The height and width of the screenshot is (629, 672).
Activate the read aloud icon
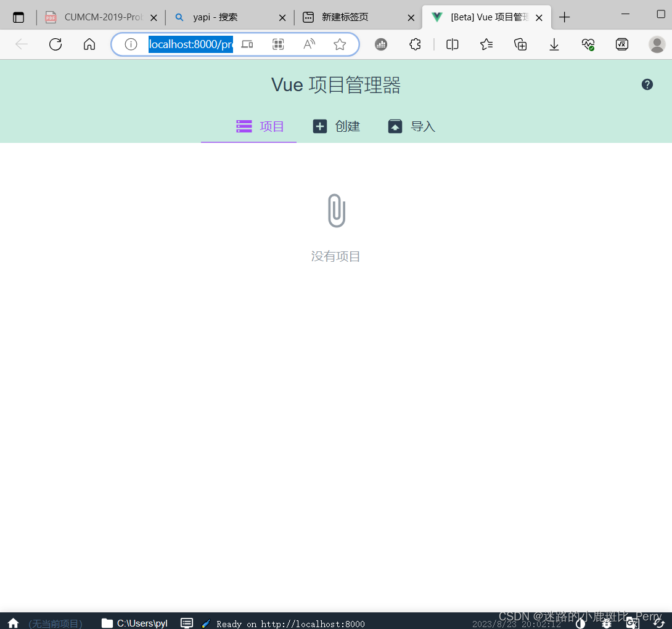[309, 44]
